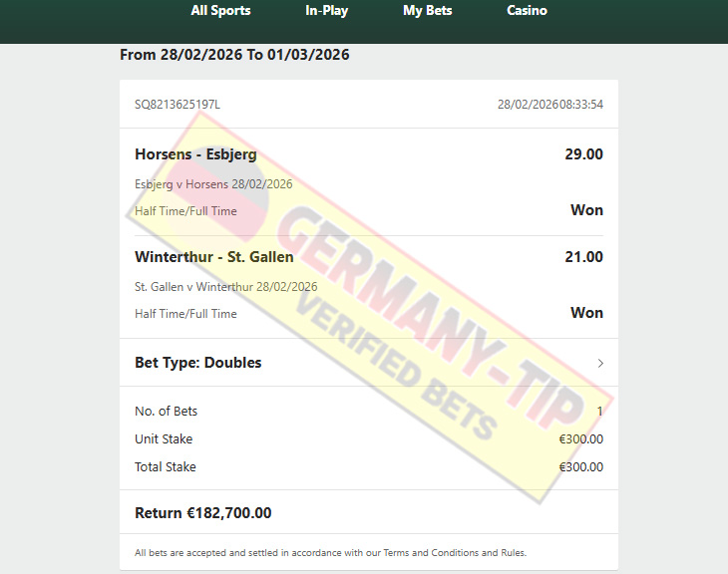Click the Bet Type: Doubles row

369,363
